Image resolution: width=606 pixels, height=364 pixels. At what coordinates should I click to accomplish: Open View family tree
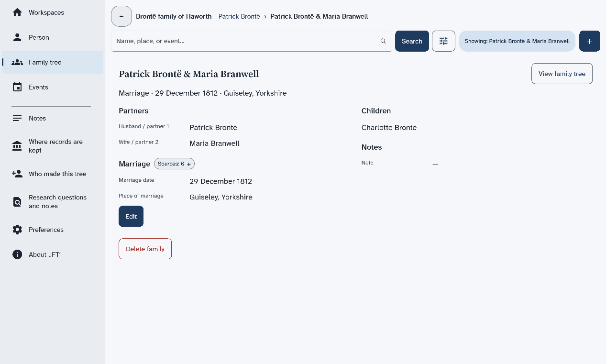pos(562,74)
